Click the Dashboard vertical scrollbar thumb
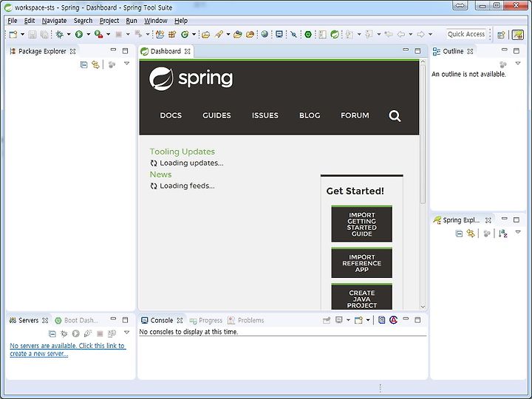 (x=423, y=134)
